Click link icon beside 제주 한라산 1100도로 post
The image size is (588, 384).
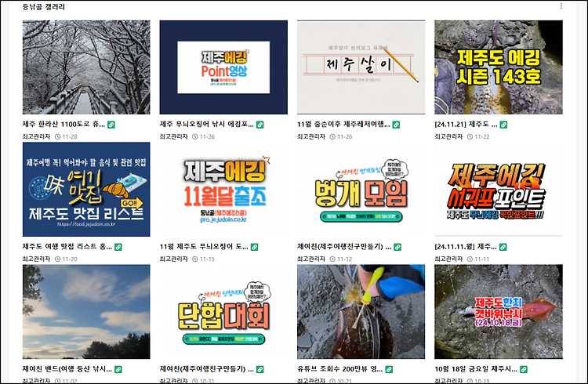pos(111,125)
